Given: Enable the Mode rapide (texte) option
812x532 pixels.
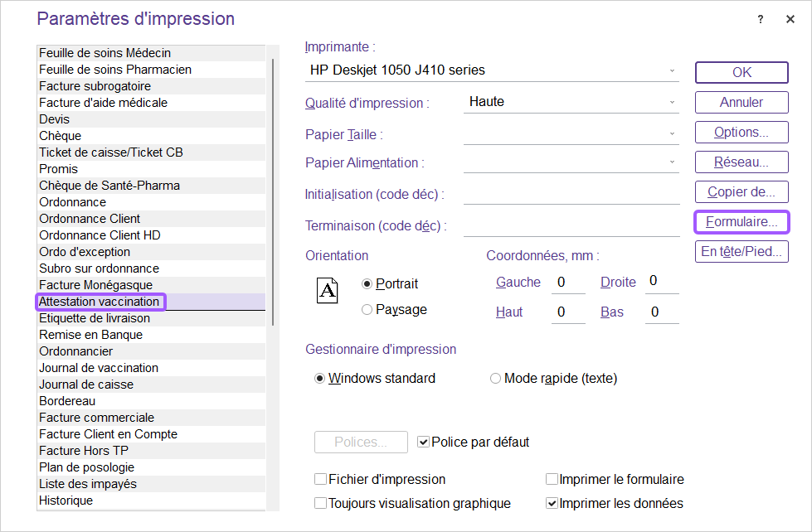Looking at the screenshot, I should coord(496,379).
